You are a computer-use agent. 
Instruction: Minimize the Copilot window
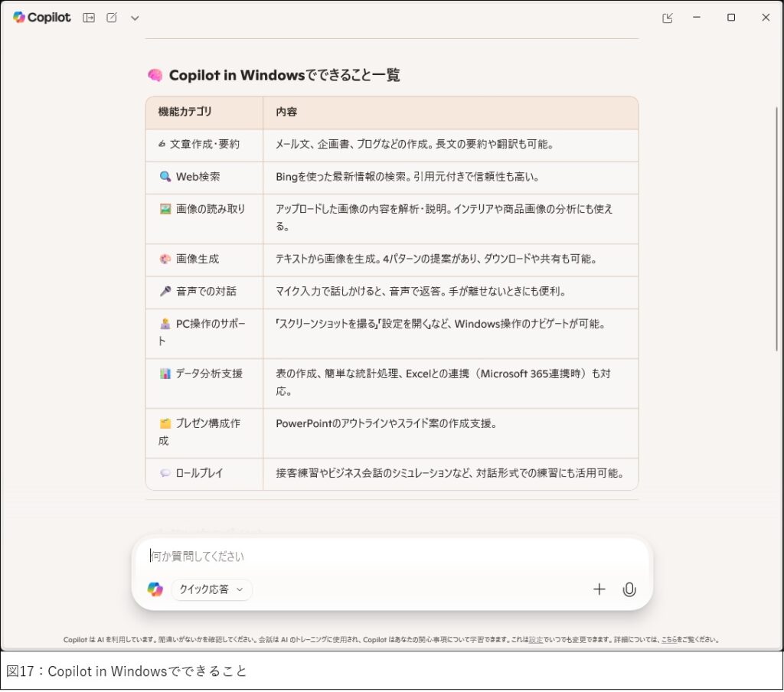tap(697, 18)
